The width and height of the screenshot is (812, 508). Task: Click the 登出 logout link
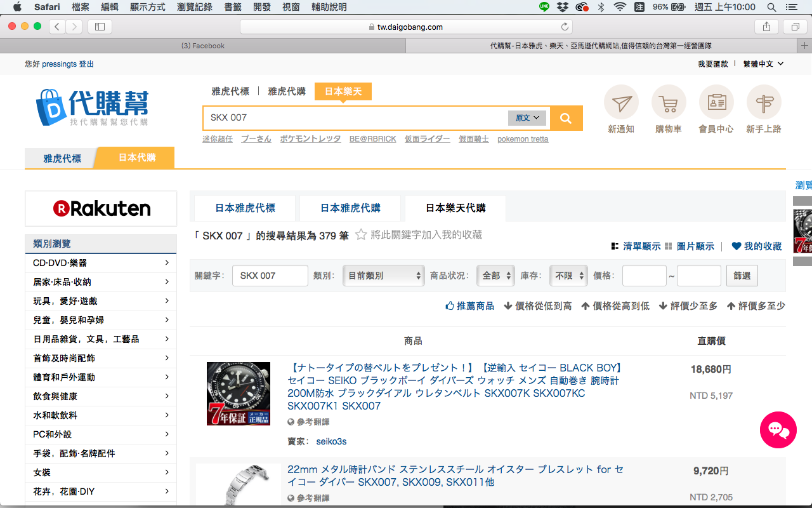pos(86,64)
